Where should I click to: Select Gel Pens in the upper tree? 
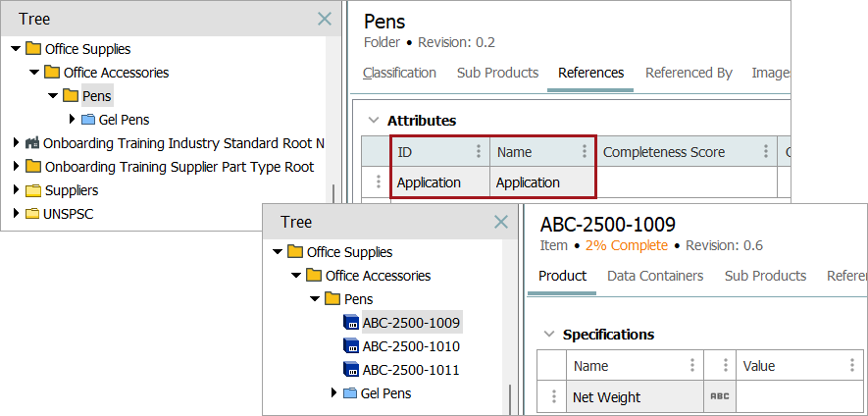(124, 119)
